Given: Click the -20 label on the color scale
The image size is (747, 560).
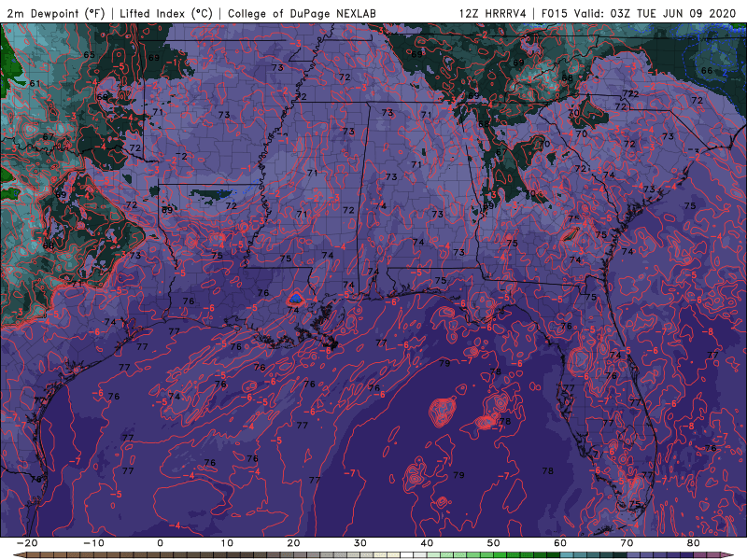Looking at the screenshot, I should (x=27, y=543).
